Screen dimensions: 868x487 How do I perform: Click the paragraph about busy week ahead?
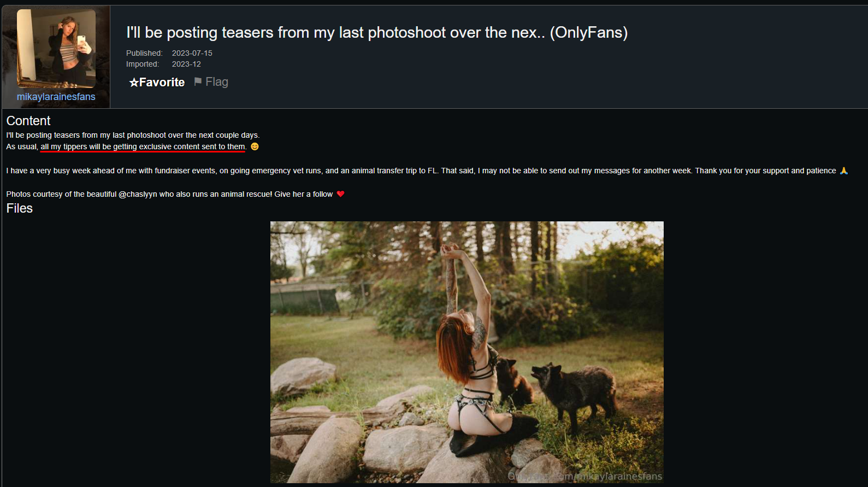[x=421, y=171]
